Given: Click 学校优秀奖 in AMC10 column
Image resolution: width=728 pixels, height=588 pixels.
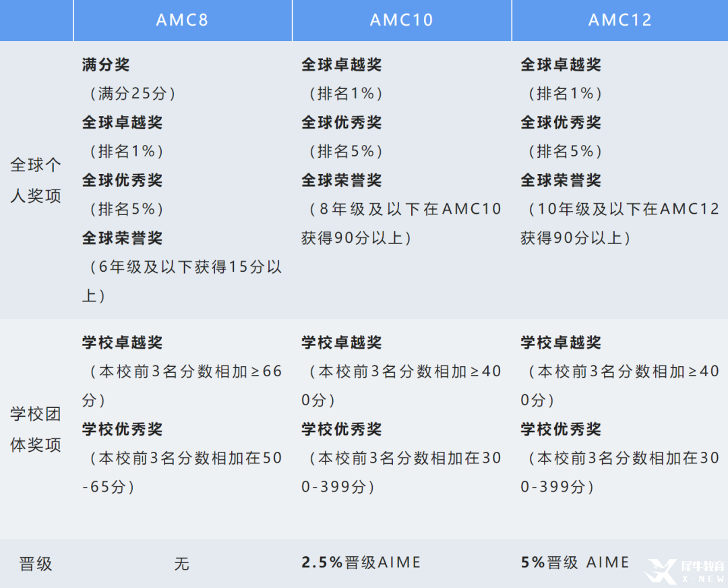Looking at the screenshot, I should pyautogui.click(x=341, y=429).
